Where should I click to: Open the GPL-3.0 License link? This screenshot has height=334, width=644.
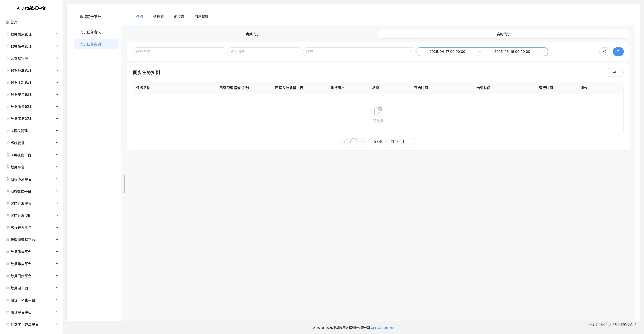pyautogui.click(x=383, y=328)
